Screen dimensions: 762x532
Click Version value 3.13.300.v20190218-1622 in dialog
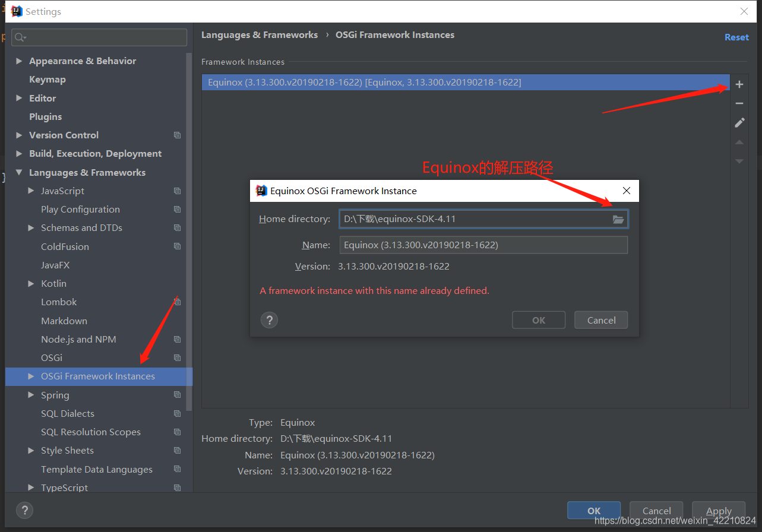(394, 267)
